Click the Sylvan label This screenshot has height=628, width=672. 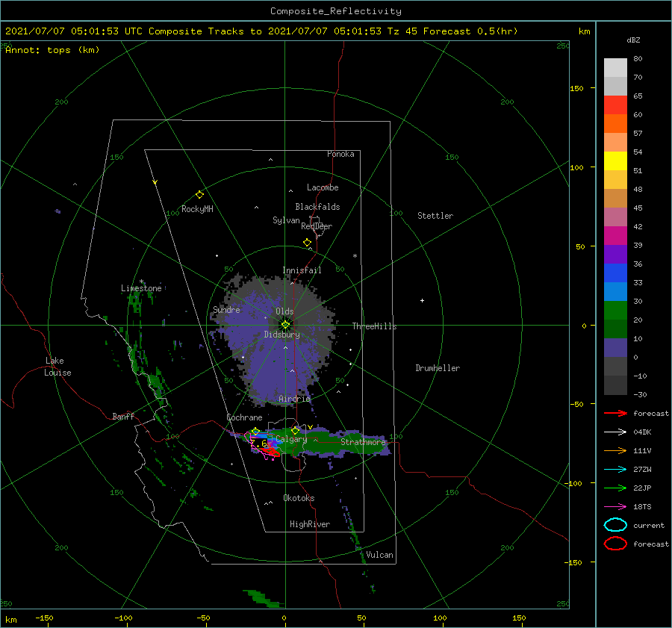click(286, 220)
